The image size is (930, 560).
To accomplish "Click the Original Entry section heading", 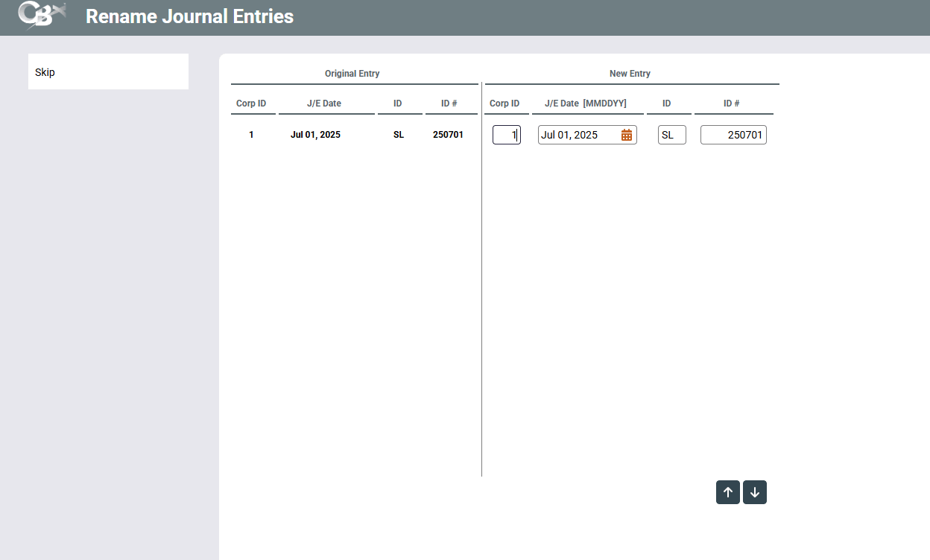I will [352, 74].
